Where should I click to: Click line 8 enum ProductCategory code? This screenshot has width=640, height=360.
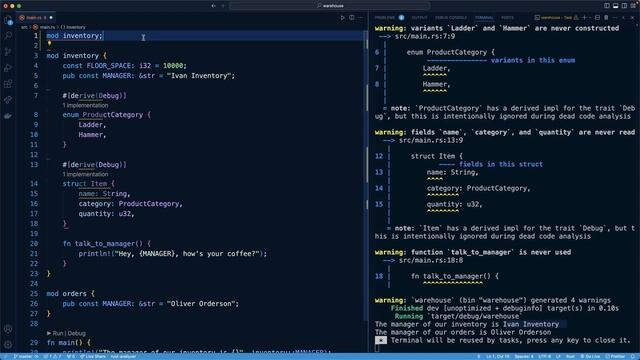tap(106, 115)
